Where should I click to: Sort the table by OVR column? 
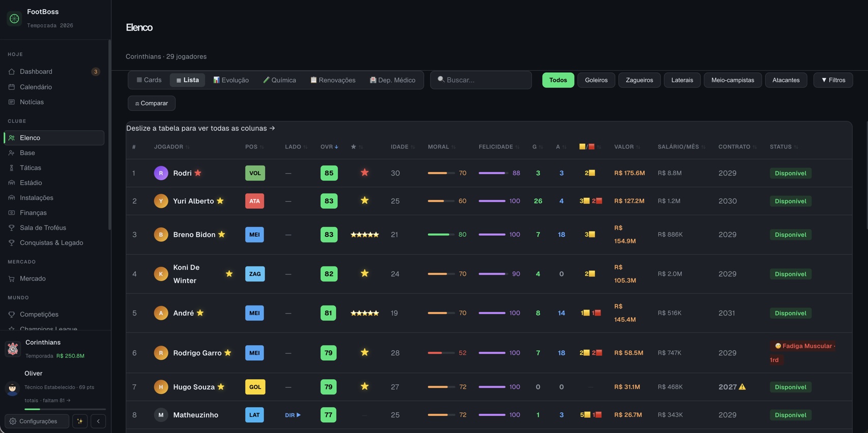[x=329, y=147]
